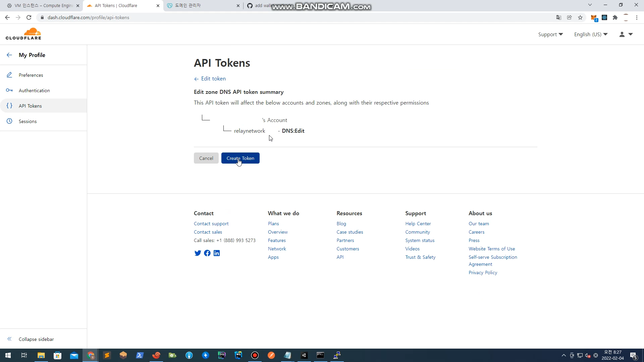Open the browser Extensions puzzle icon

tap(615, 17)
